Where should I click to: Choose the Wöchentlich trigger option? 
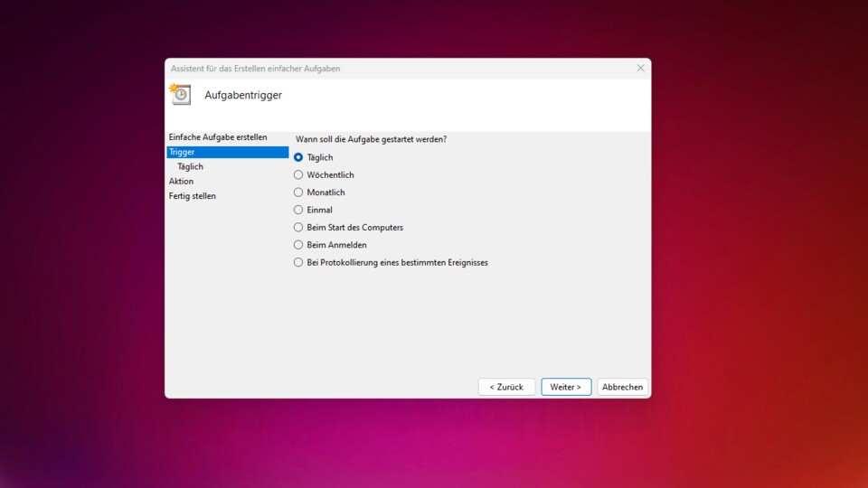[298, 174]
